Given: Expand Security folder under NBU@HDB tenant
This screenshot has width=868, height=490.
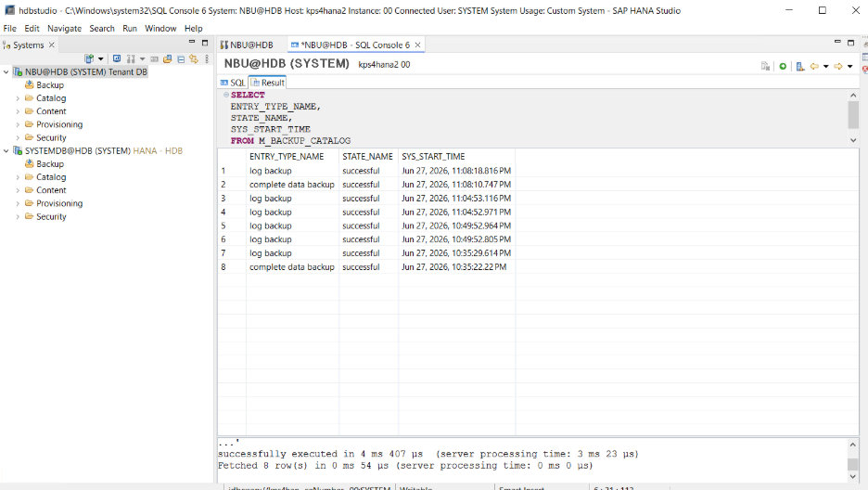Looking at the screenshot, I should 18,138.
